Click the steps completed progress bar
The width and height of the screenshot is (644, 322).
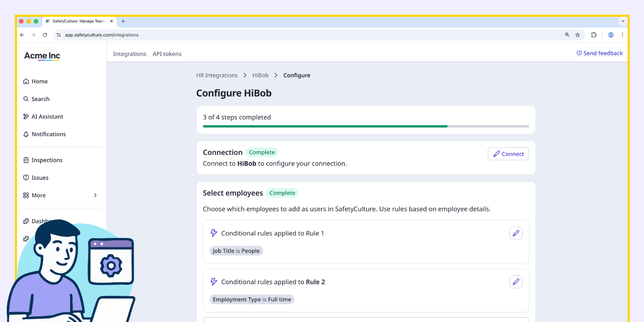366,126
